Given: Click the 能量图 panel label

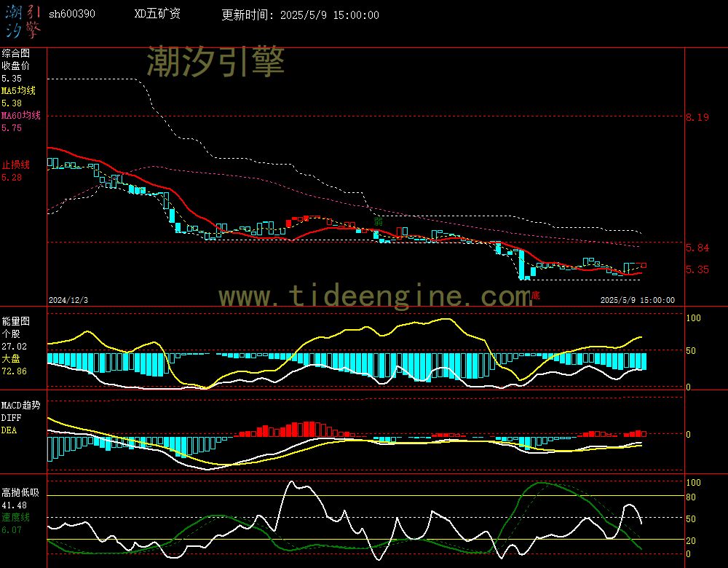Looking at the screenshot, I should pyautogui.click(x=16, y=321).
